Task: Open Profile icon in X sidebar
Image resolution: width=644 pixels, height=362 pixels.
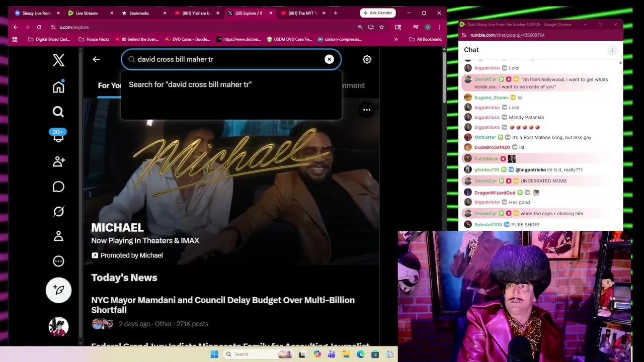Action: pos(58,236)
